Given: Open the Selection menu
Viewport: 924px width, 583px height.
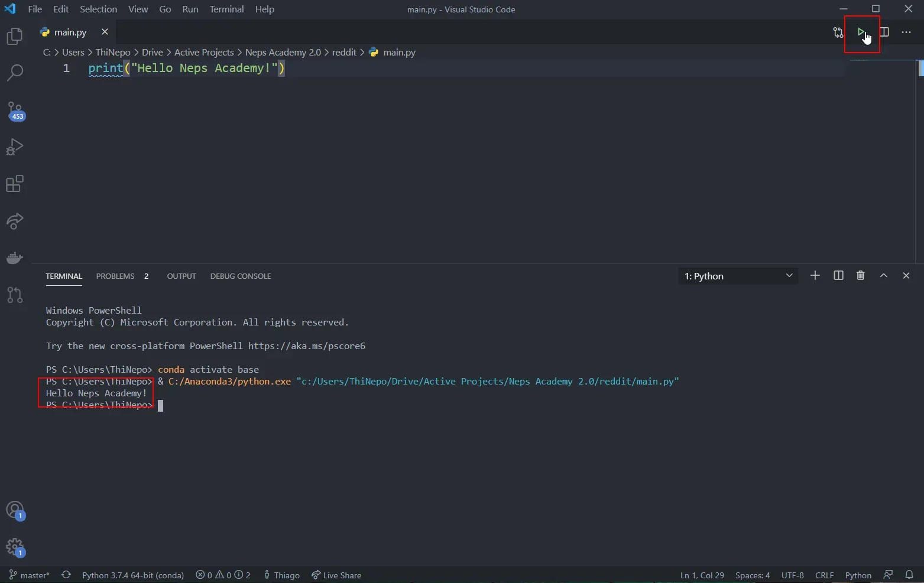Looking at the screenshot, I should click(x=99, y=9).
